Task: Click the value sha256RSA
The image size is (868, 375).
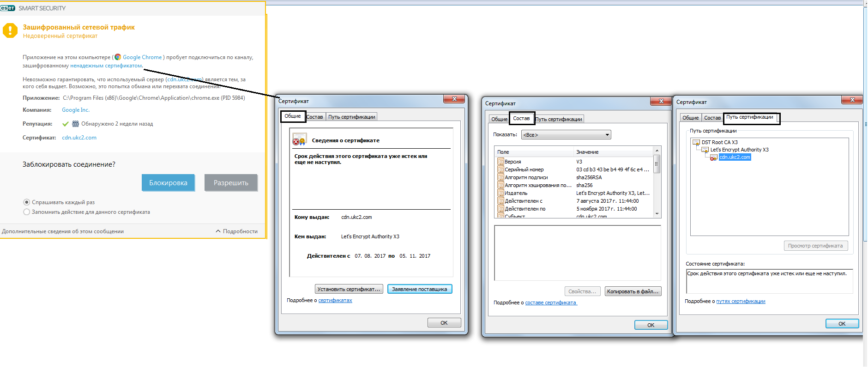Action: (589, 177)
